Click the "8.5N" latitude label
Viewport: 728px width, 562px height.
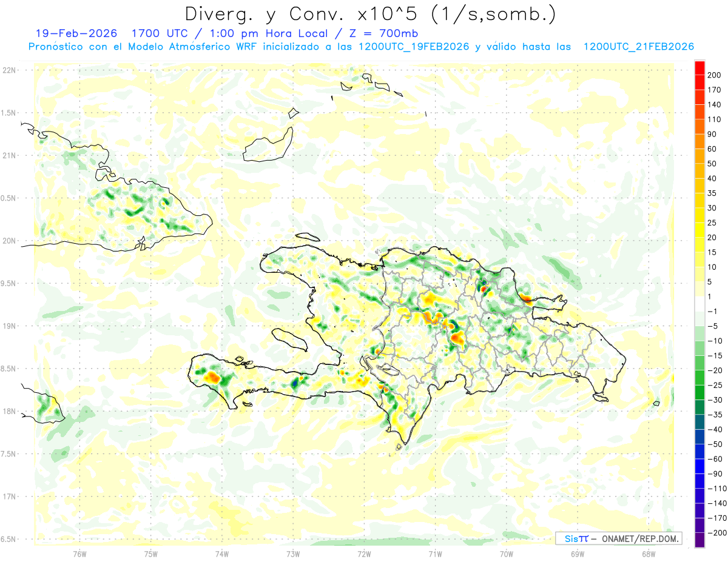click(8, 369)
